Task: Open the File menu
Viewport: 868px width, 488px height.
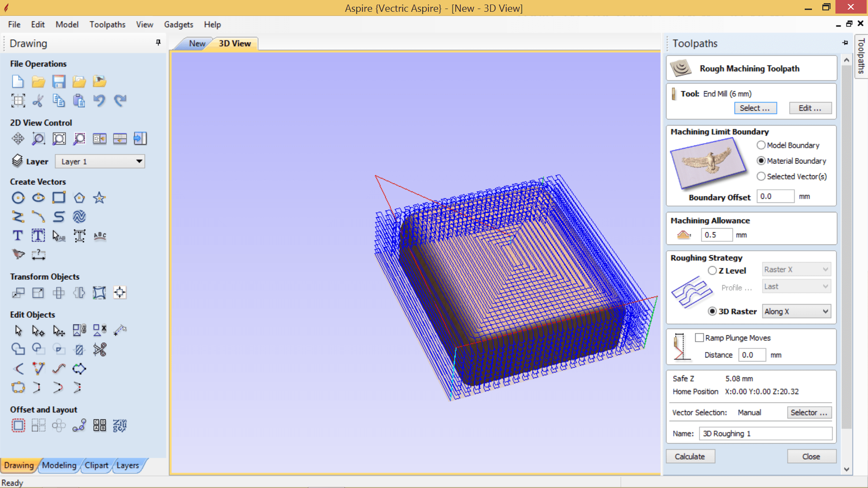Action: pyautogui.click(x=14, y=24)
